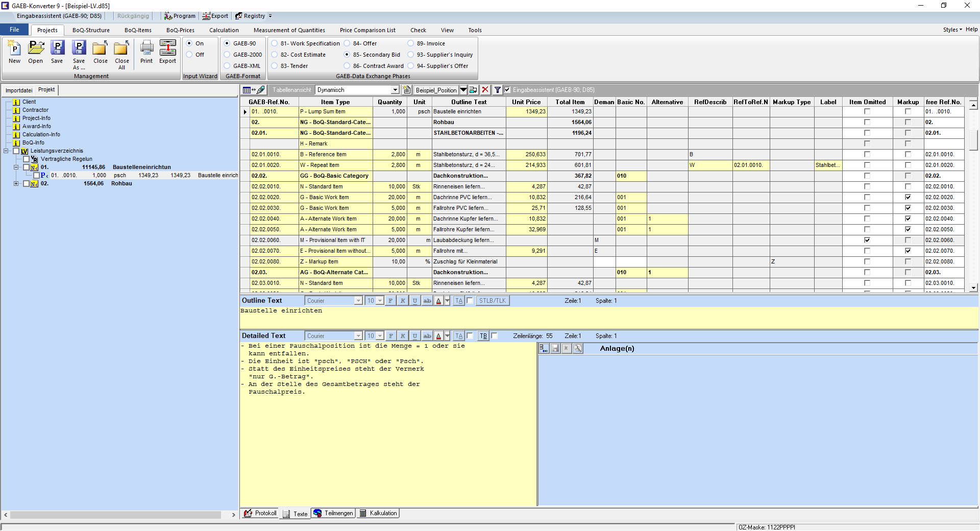The image size is (980, 531).
Task: Click Program in the quick toolbar
Action: click(x=180, y=16)
